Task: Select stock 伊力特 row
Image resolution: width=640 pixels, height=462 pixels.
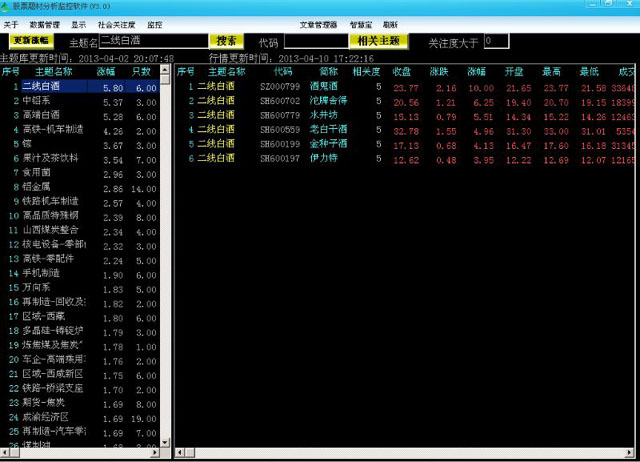Action: [x=405, y=158]
